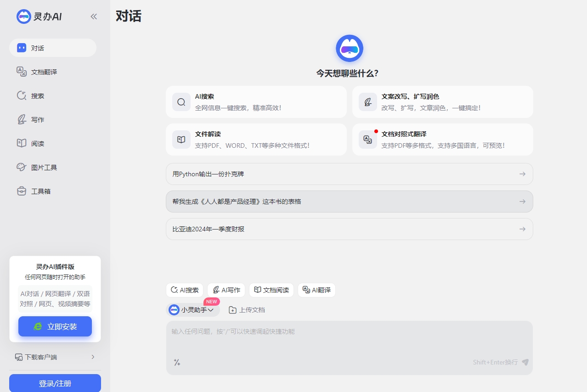Click the send message paper-plane icon
The image size is (587, 392).
525,362
